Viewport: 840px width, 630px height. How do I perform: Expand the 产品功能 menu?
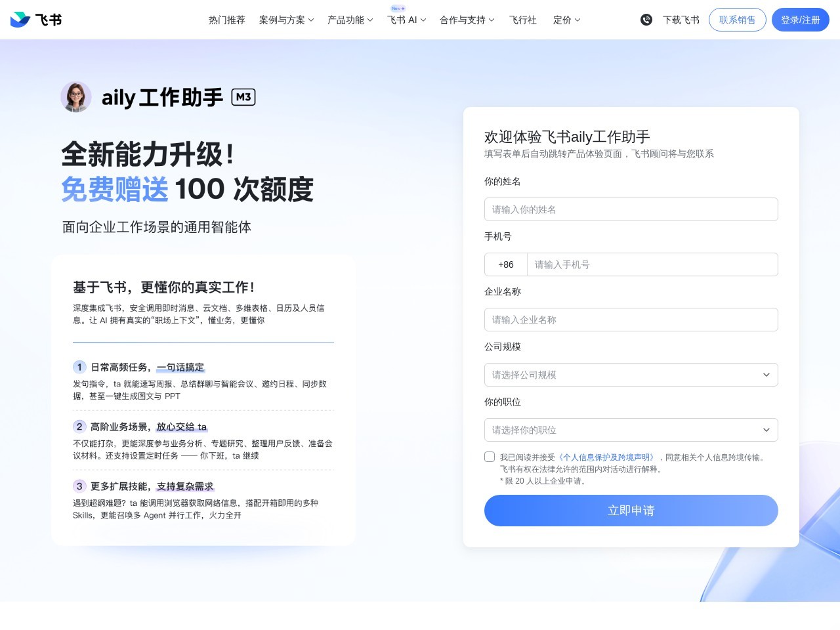pos(350,20)
